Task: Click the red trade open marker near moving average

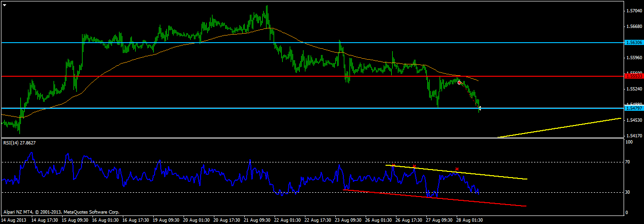Action: [x=459, y=82]
